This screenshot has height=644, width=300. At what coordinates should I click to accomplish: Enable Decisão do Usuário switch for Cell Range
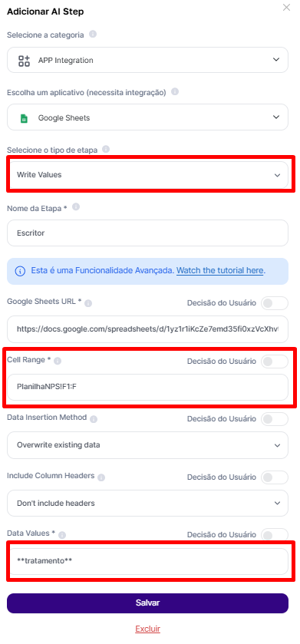point(275,362)
